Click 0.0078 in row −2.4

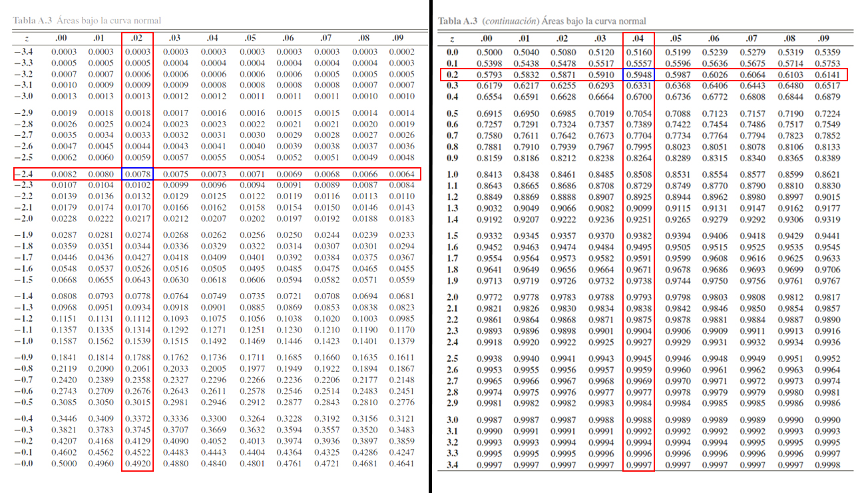(138, 174)
